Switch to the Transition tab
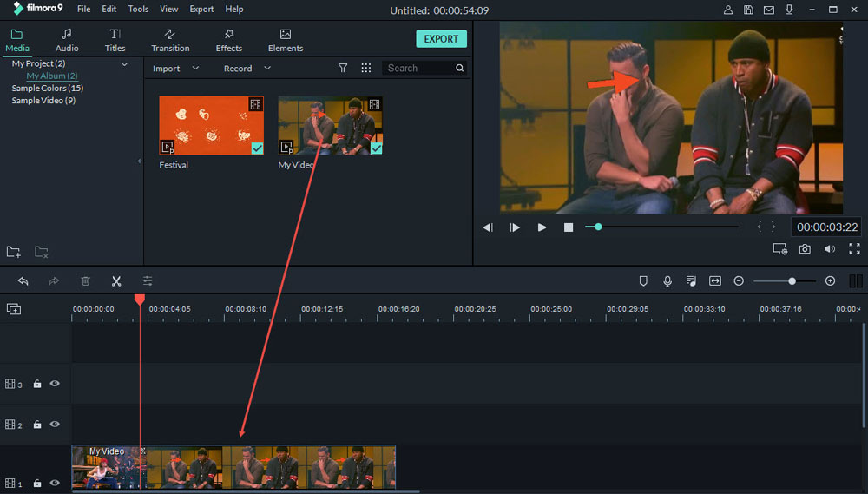 [170, 40]
